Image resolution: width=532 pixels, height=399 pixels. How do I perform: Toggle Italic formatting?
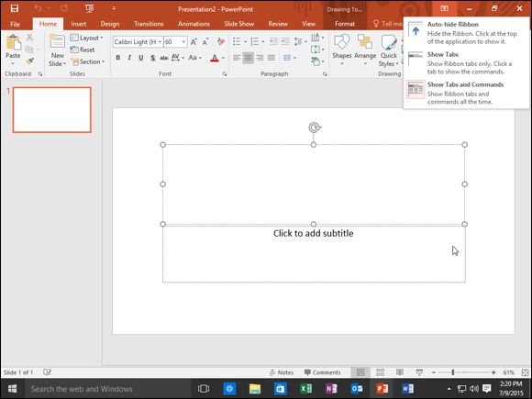[129, 58]
